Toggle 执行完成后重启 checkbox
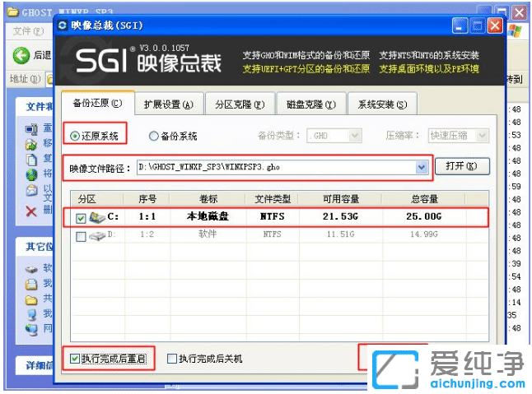 click(x=75, y=358)
